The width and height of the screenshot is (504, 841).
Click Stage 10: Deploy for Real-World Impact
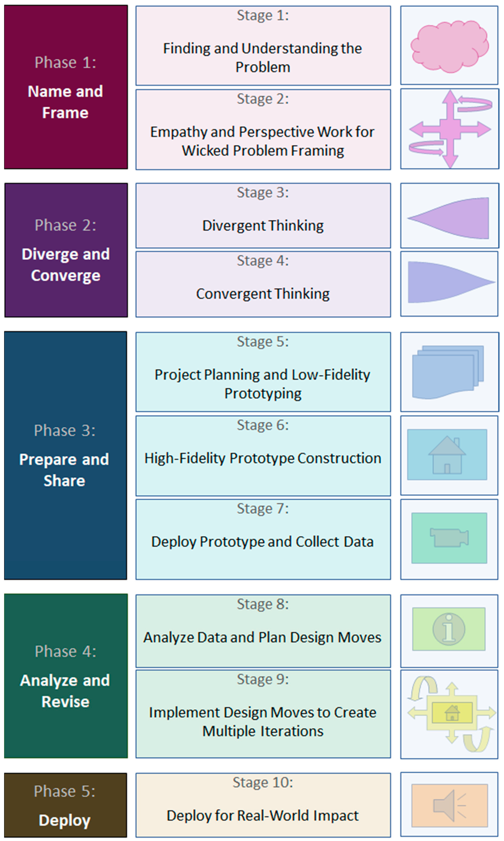tap(263, 805)
